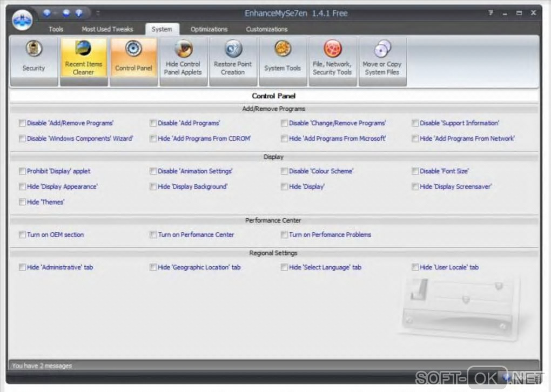Viewport: 551px width, 392px height.
Task: Enable Turn on OEM section
Action: coord(22,235)
